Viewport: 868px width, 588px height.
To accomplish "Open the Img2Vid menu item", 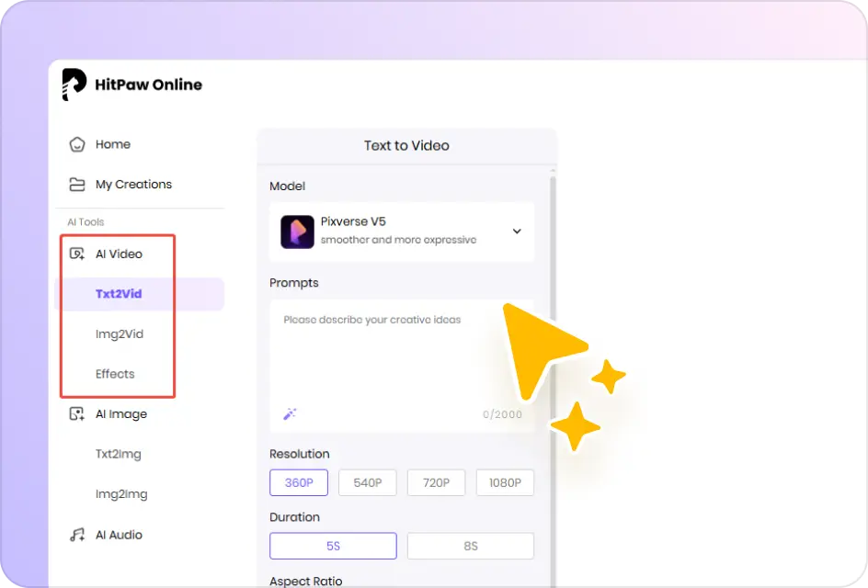I will point(120,334).
